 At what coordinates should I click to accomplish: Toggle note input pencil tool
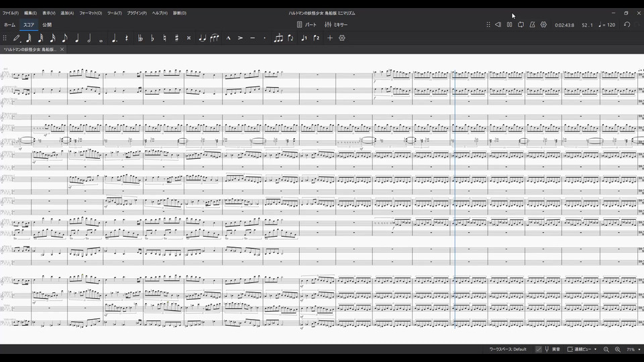(x=16, y=38)
